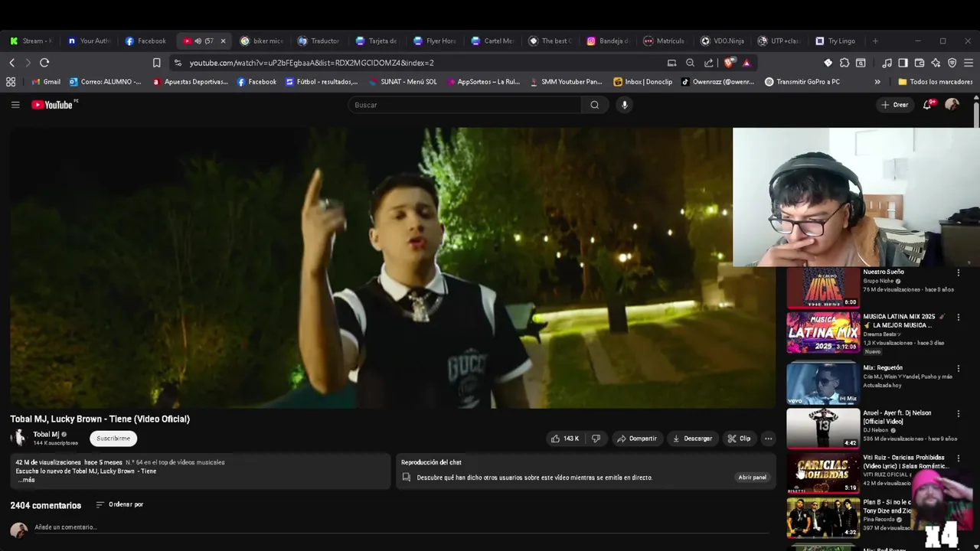Play the Grupo Niche Nuestro Sueño thumbnail
This screenshot has width=980, height=551.
[x=823, y=287]
